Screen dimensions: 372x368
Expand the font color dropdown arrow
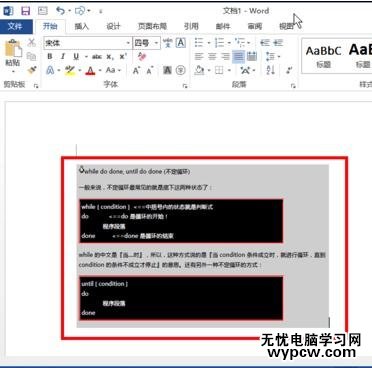[100, 71]
